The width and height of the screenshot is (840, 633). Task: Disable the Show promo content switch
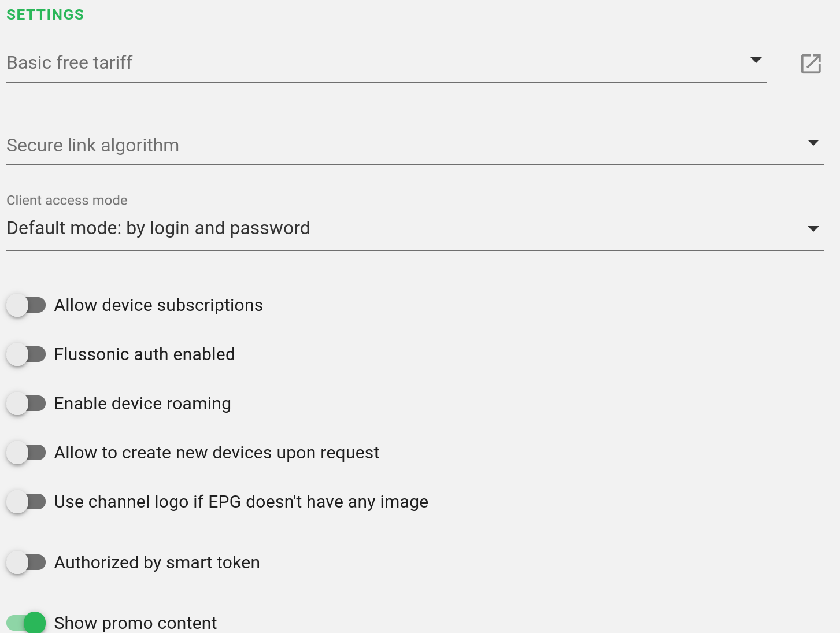[26, 623]
